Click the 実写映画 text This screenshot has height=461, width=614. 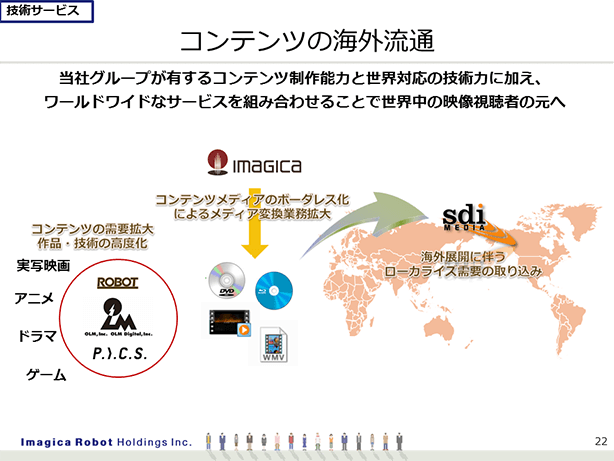[43, 265]
